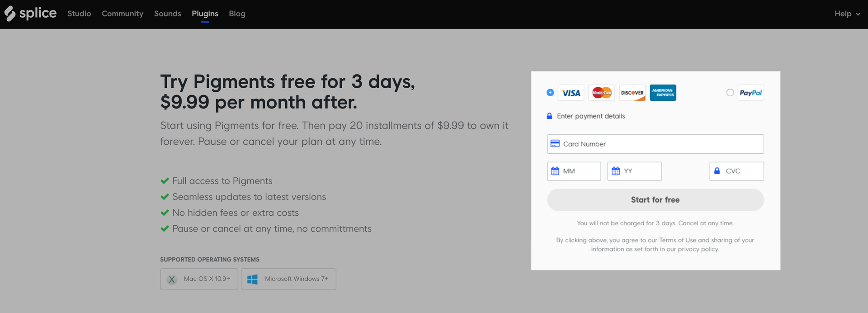This screenshot has height=313, width=868.
Task: Focus the CVC security code field
Action: [x=736, y=171]
